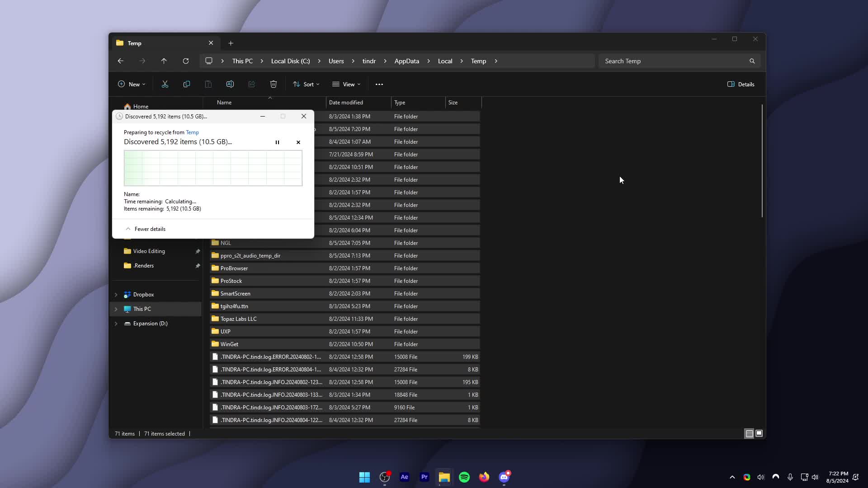This screenshot has width=868, height=488.
Task: Open the View dropdown menu
Action: click(346, 84)
